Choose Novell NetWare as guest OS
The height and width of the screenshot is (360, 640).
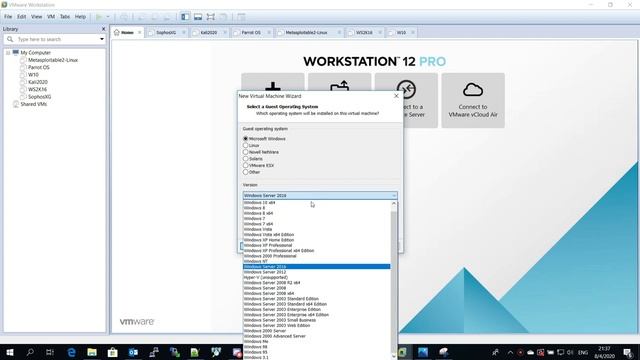246,152
